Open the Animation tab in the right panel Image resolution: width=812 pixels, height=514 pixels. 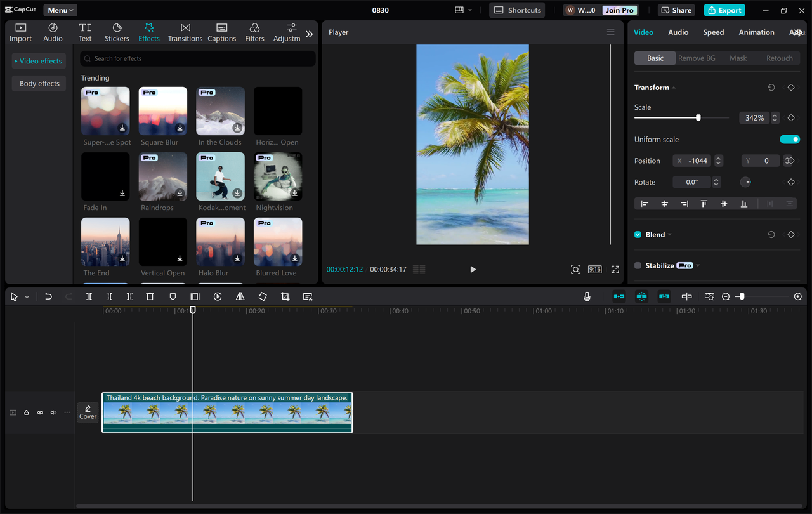point(756,32)
